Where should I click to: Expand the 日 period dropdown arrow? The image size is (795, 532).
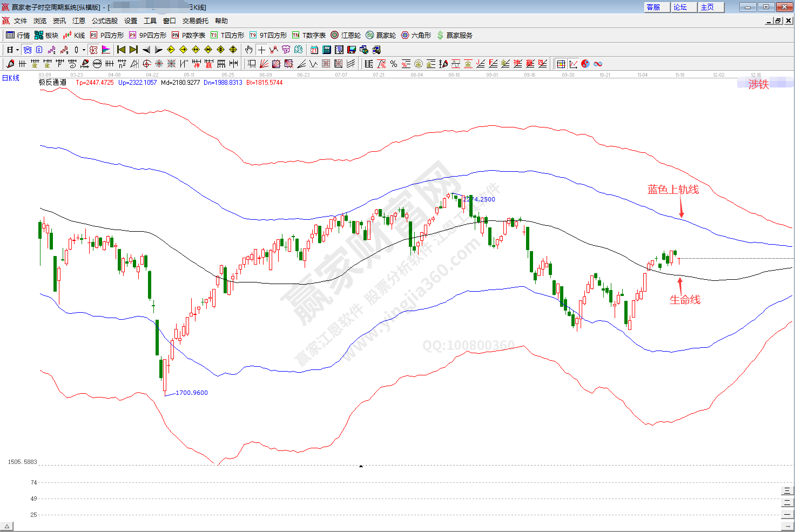(x=17, y=50)
